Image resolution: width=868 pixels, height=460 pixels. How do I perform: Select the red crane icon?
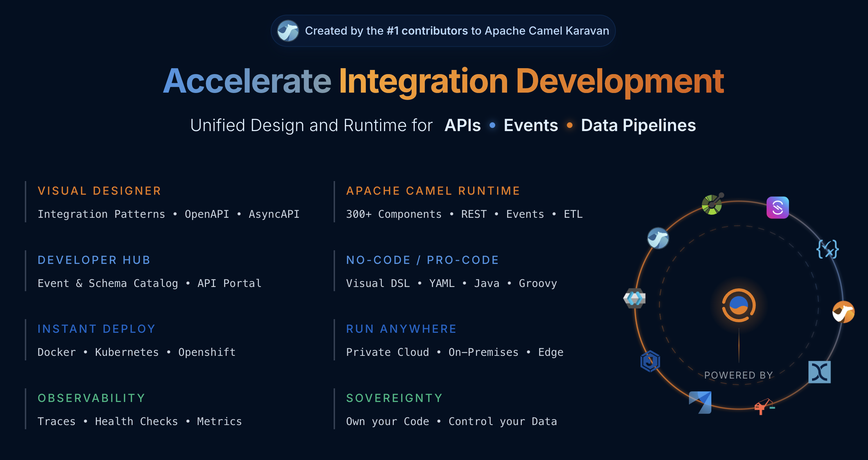[764, 407]
